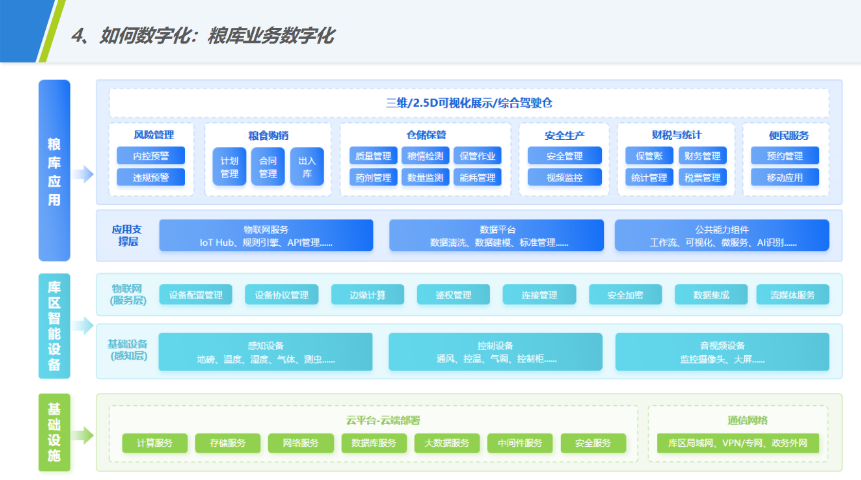Click the 保管作业 box
Screen dimensions: 861x480
click(x=478, y=156)
